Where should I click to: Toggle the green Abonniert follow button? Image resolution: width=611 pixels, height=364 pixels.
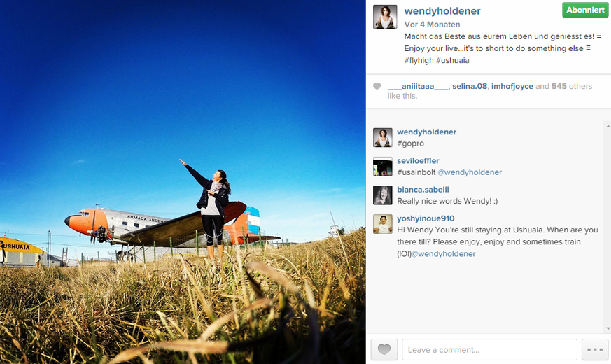585,10
